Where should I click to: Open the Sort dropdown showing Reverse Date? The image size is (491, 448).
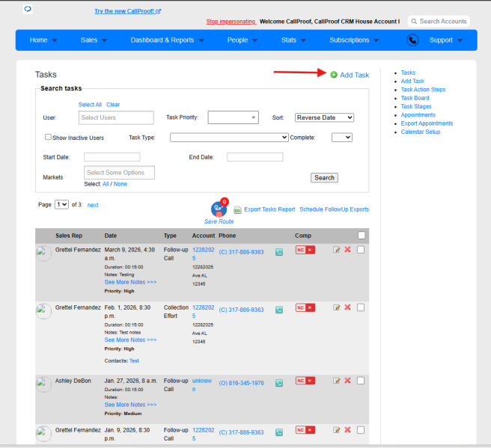click(x=324, y=117)
